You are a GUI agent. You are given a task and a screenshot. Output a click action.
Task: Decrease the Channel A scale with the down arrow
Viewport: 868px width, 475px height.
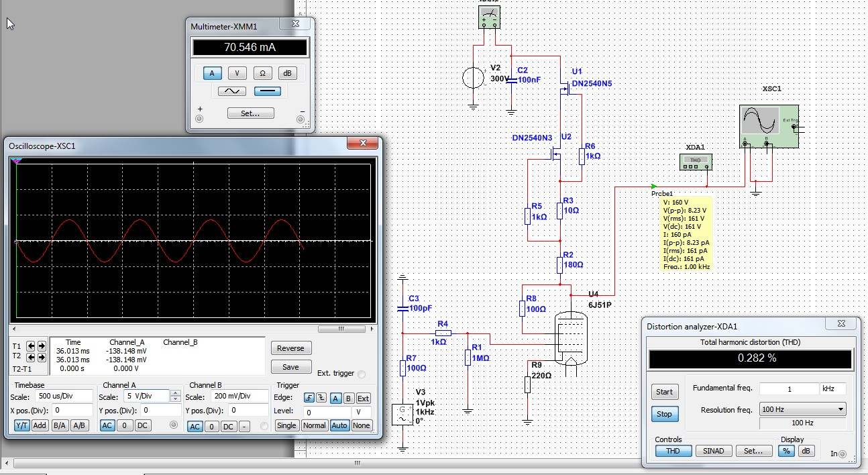175,400
